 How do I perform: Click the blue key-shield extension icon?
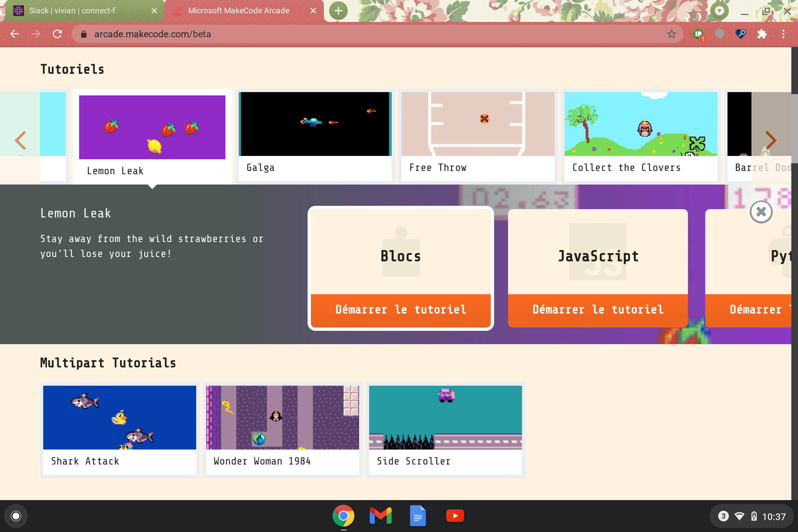tap(741, 34)
